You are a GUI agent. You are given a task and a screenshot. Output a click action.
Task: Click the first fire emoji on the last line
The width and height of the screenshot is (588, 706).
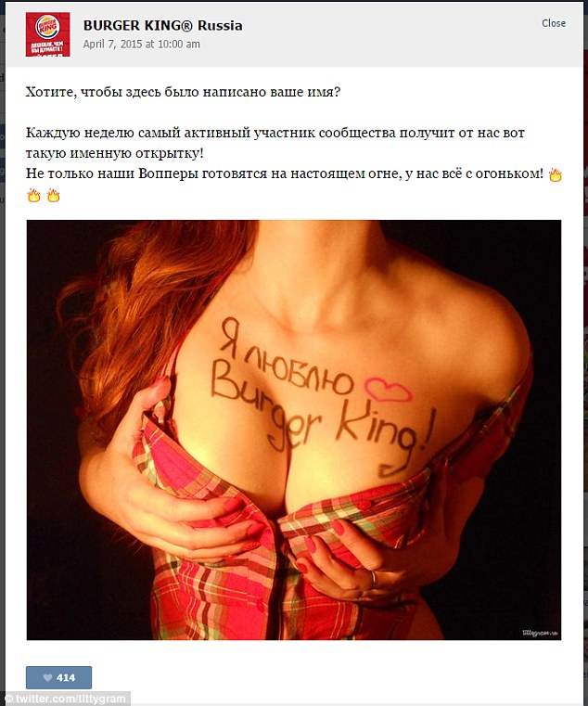[x=33, y=196]
